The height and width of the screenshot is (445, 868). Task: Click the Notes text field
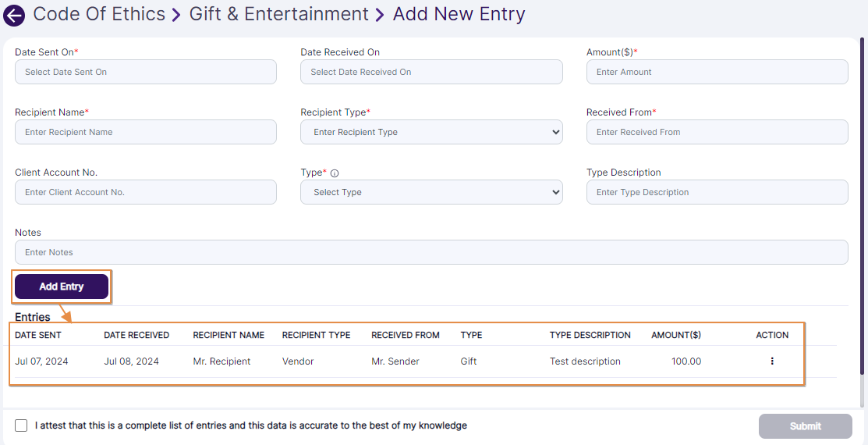tap(431, 252)
